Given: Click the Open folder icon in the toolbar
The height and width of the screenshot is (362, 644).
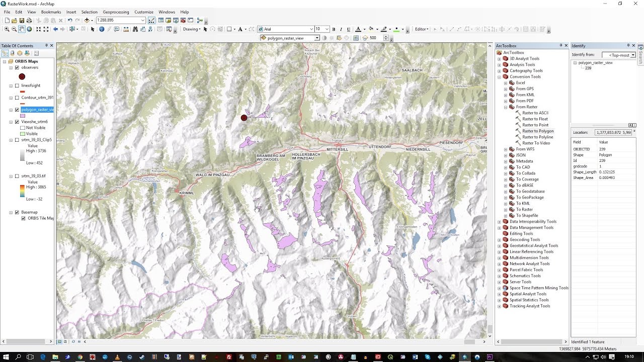Looking at the screenshot, I should (14, 20).
